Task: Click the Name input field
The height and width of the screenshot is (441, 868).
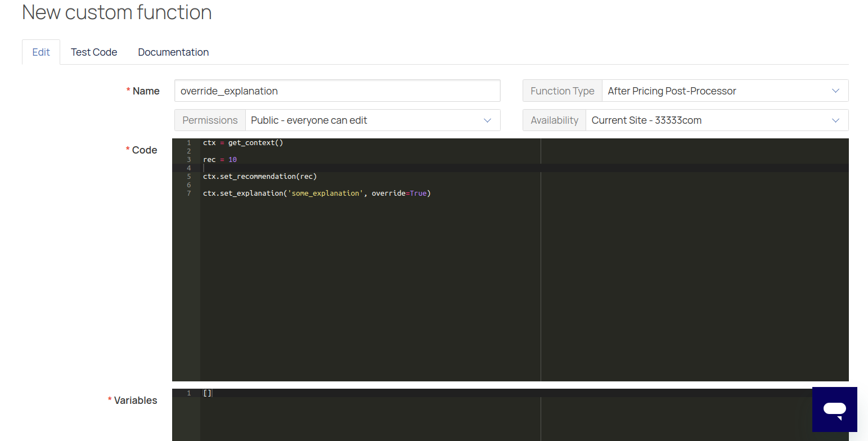Action: tap(338, 91)
